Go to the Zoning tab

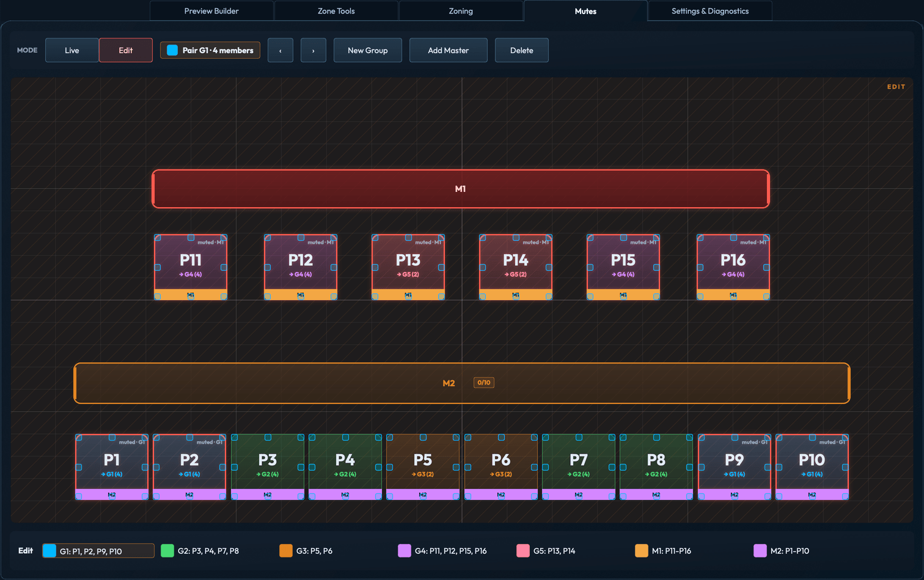pyautogui.click(x=461, y=11)
